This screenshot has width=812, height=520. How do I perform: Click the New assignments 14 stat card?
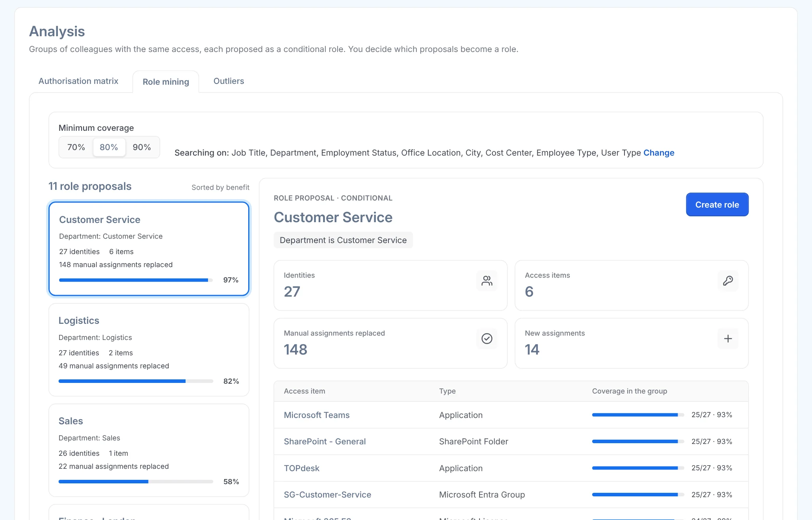pos(632,343)
